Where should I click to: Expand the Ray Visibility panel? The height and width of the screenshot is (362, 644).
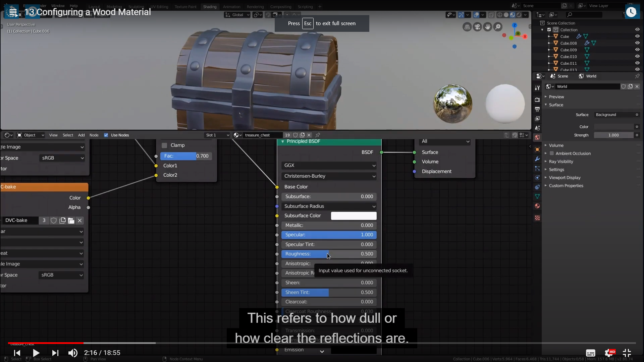pyautogui.click(x=561, y=162)
